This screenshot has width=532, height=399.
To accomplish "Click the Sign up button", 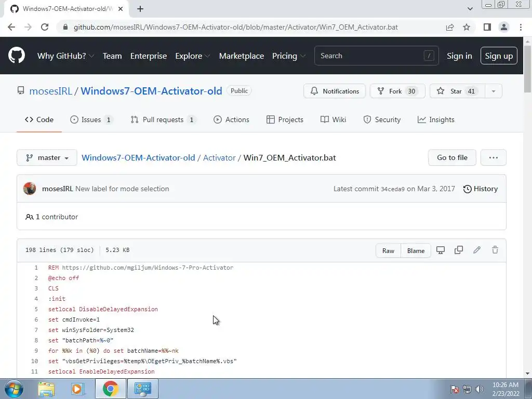I will click(x=499, y=56).
